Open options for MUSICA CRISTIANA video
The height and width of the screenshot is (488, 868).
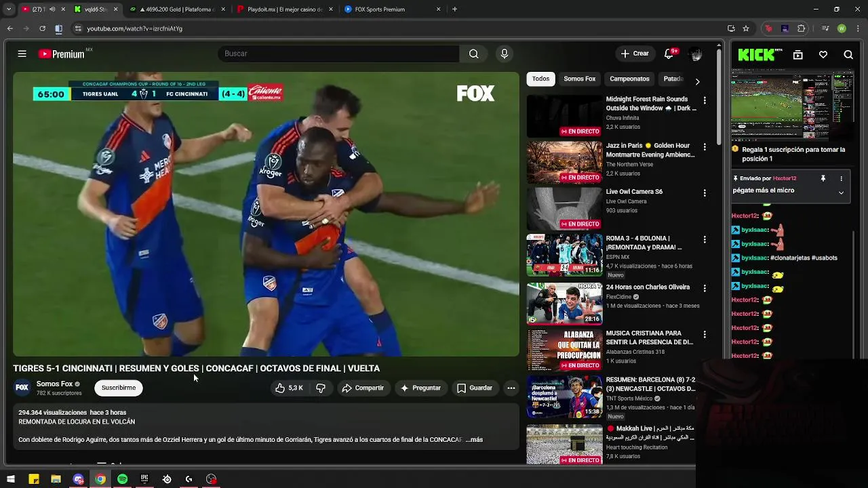(x=705, y=334)
